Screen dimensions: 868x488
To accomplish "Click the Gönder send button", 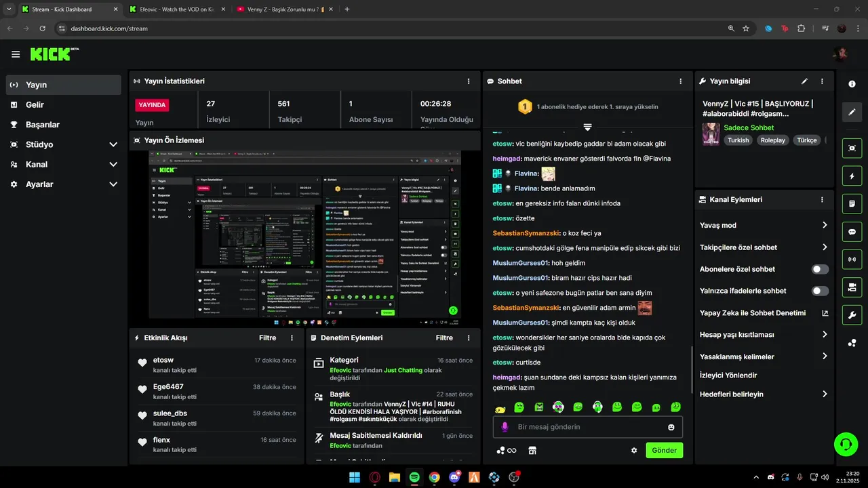I will click(664, 450).
